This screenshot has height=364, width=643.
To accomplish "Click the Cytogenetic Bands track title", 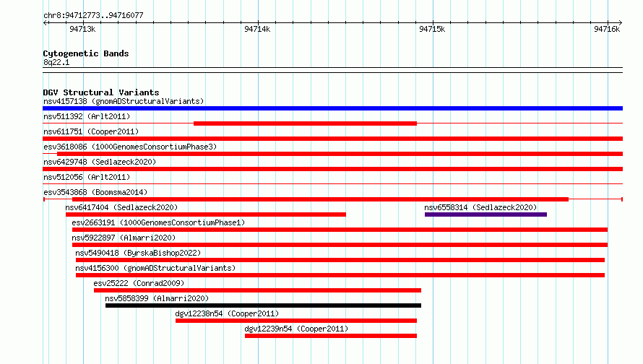I will tap(86, 53).
